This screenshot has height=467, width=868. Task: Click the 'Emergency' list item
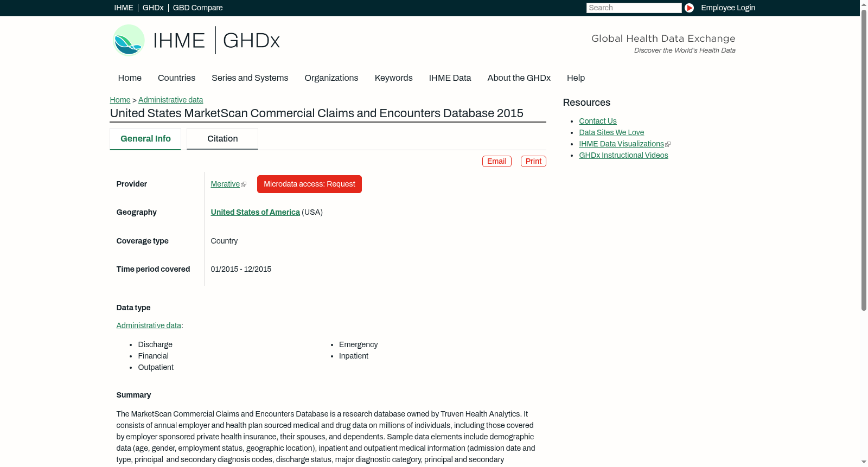pos(358,345)
